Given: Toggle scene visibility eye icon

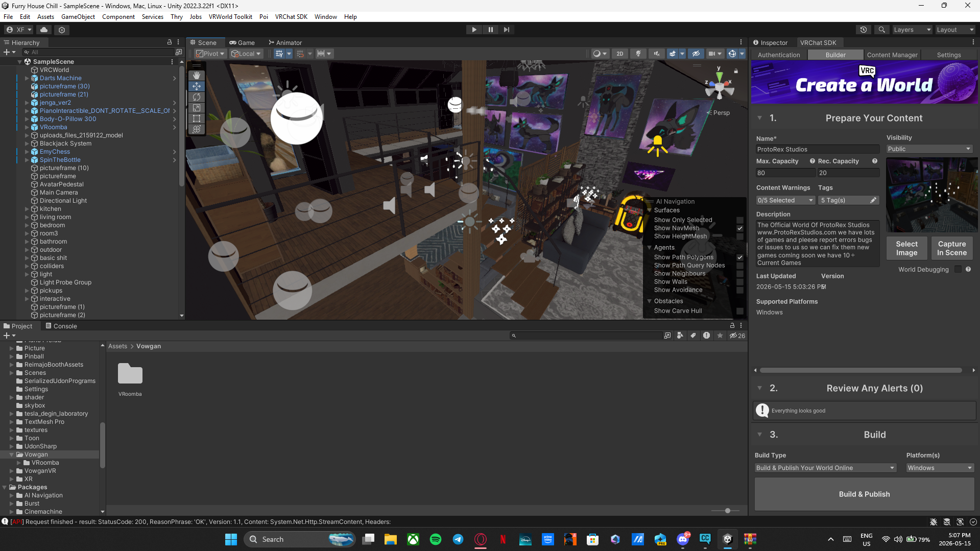Looking at the screenshot, I should pyautogui.click(x=696, y=54).
